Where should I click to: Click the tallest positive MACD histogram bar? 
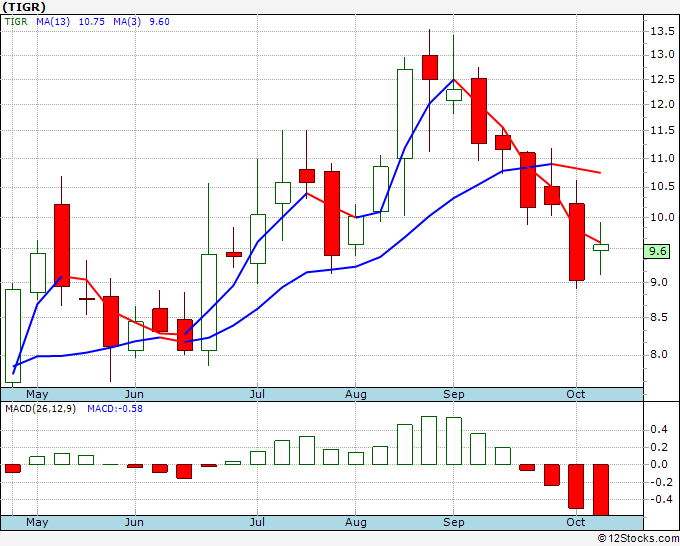tap(429, 440)
